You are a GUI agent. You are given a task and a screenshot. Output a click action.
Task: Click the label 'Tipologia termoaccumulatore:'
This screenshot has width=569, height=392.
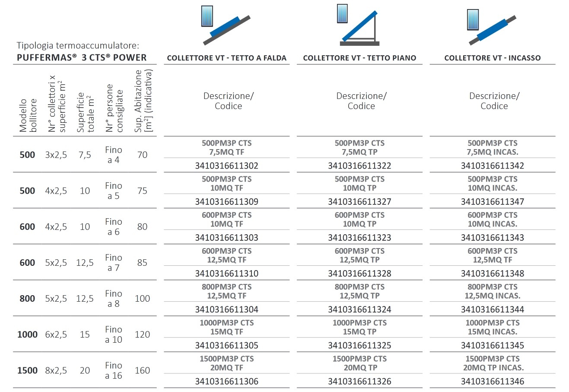tap(78, 45)
